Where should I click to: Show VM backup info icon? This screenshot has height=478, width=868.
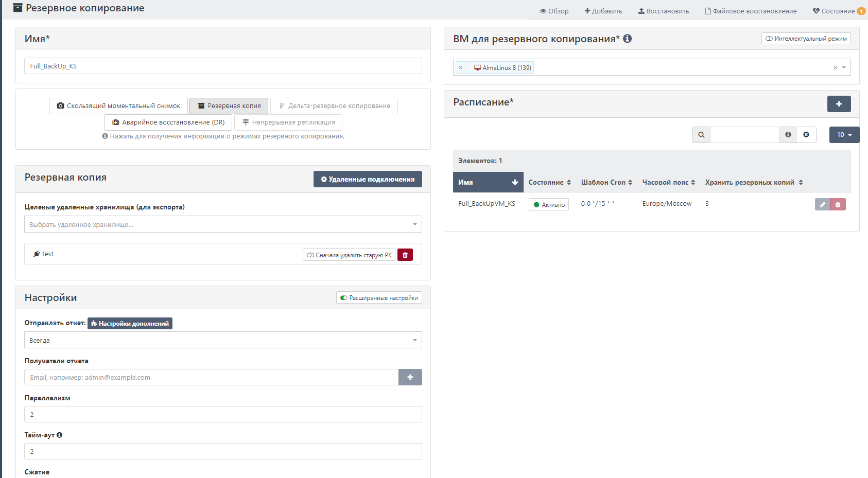(x=627, y=39)
